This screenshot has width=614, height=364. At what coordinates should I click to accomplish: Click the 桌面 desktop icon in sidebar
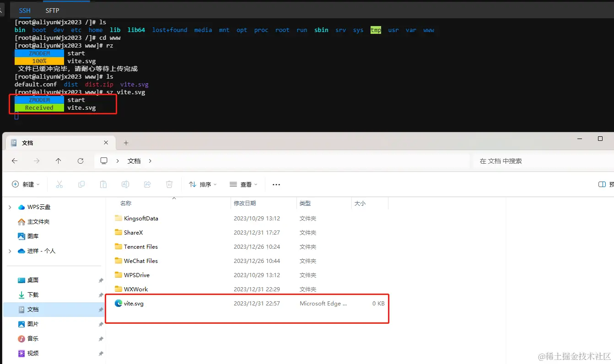pyautogui.click(x=22, y=280)
